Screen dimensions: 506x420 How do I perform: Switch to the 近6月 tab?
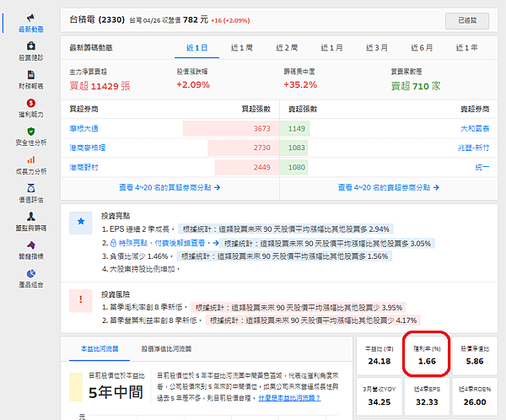tap(422, 48)
